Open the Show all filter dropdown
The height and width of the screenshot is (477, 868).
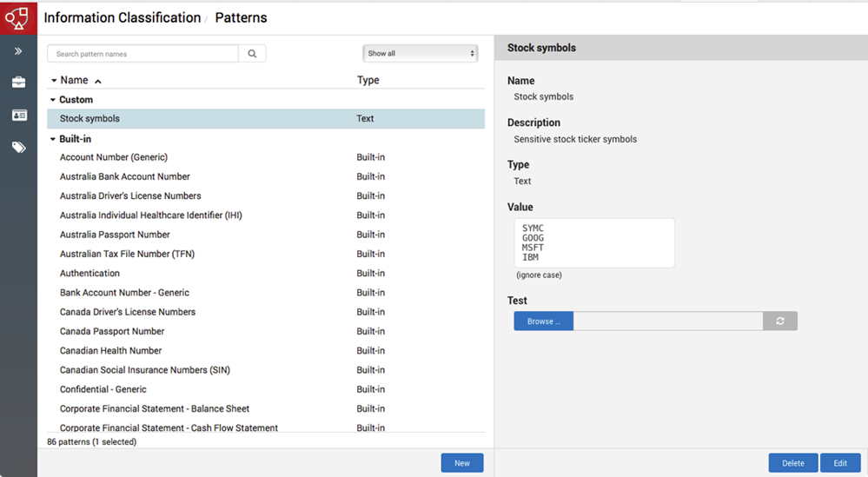coord(421,54)
